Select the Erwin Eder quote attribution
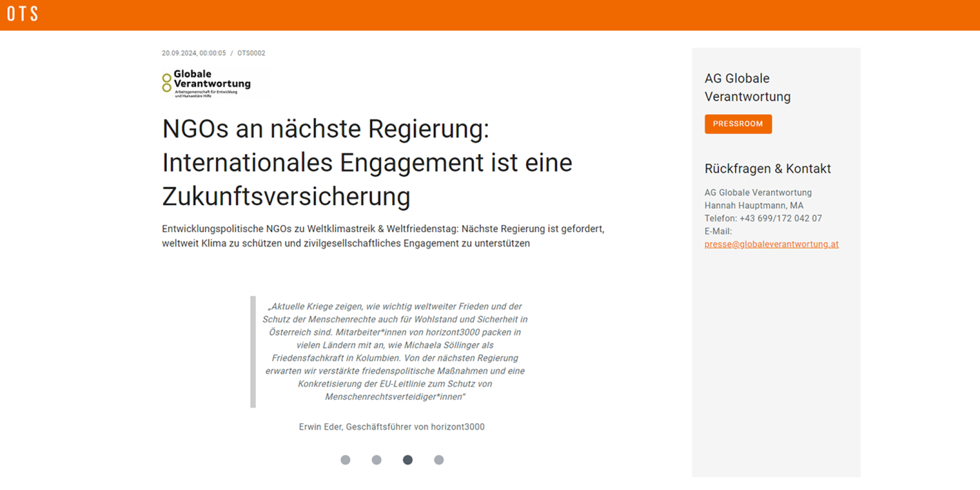Image resolution: width=980 pixels, height=490 pixels. [391, 427]
